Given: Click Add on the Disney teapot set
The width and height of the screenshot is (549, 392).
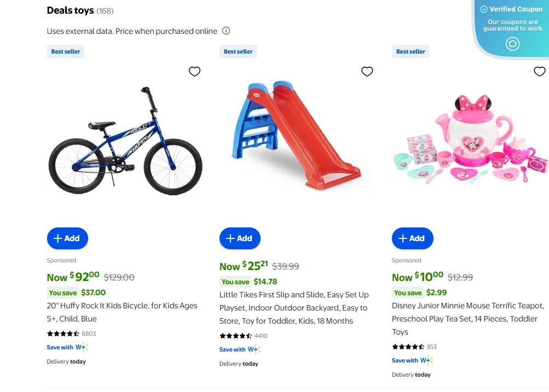Looking at the screenshot, I should (412, 238).
